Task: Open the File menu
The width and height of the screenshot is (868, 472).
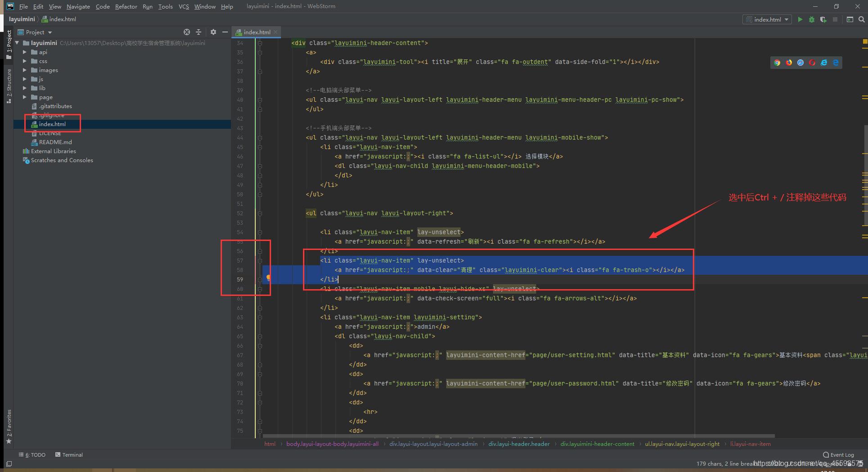Action: click(23, 6)
